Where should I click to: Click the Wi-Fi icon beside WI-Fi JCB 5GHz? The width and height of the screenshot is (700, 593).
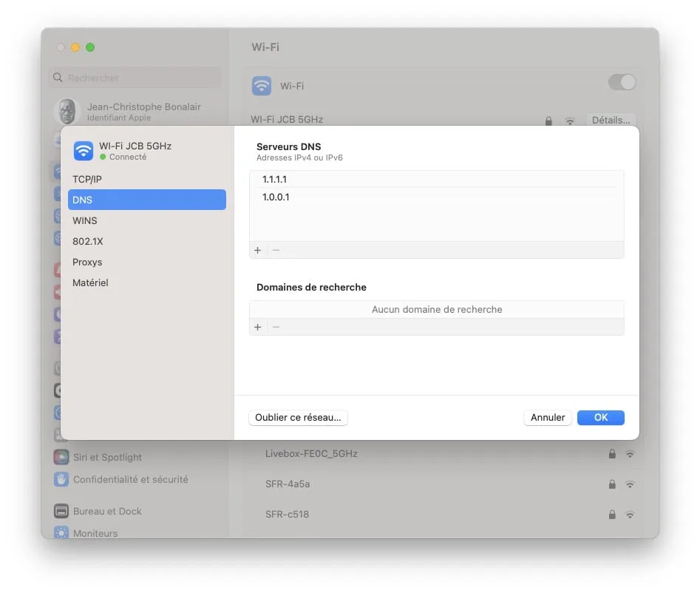[x=84, y=151]
